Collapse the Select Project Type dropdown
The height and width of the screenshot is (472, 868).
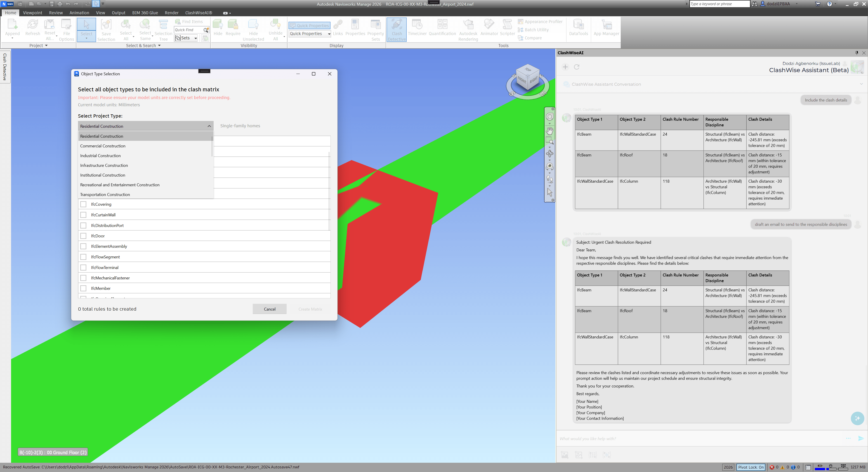tap(209, 126)
